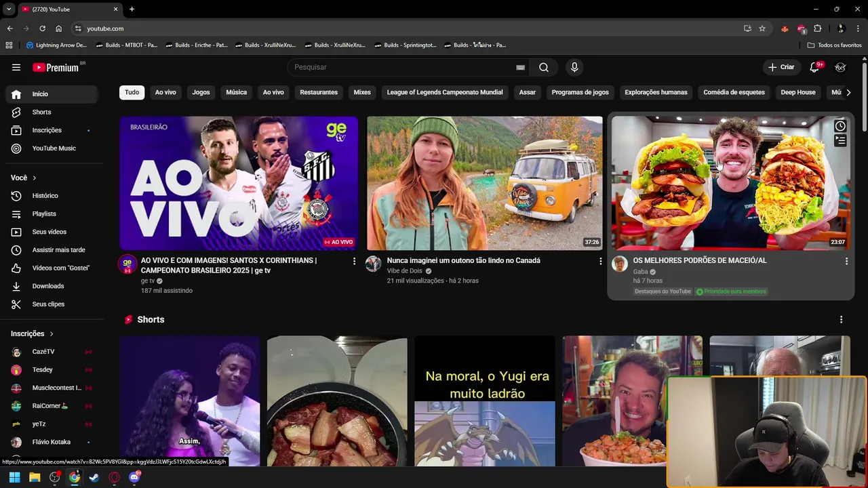
Task: Click the search magnifier button
Action: point(544,67)
